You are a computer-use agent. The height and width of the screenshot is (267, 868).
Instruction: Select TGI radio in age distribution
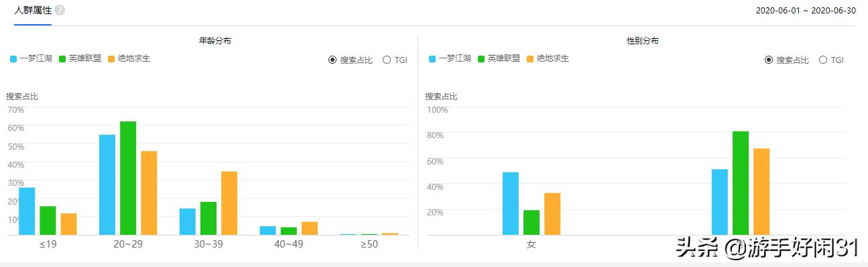395,60
